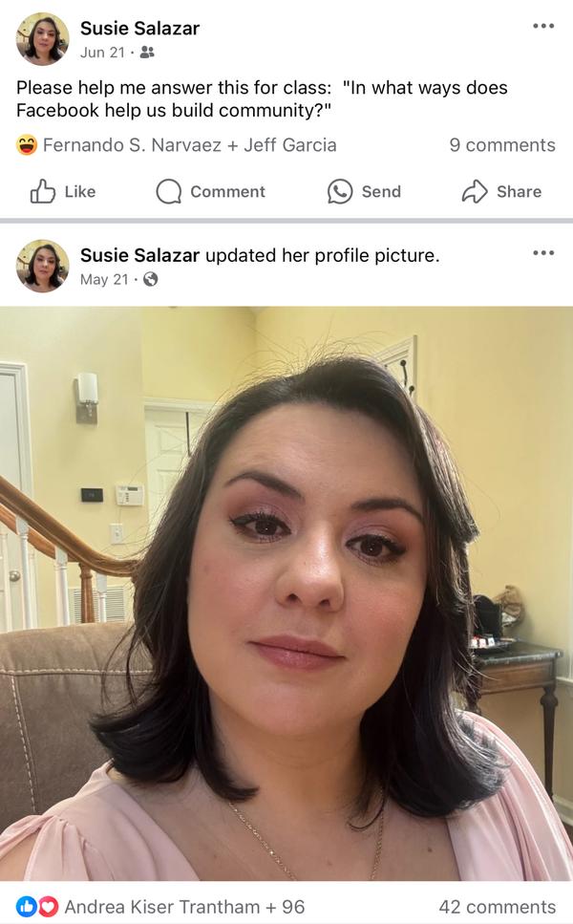View the 9 comments
Screen dimensions: 573x924
point(502,145)
